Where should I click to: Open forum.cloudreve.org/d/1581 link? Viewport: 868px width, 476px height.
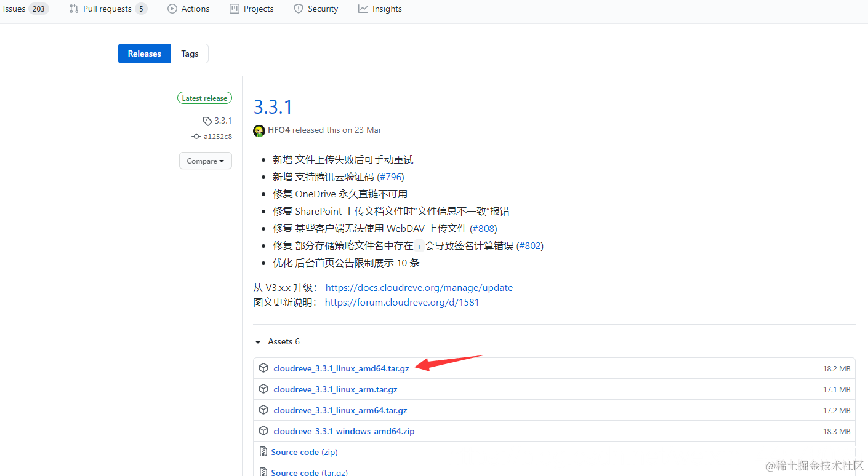pos(402,302)
